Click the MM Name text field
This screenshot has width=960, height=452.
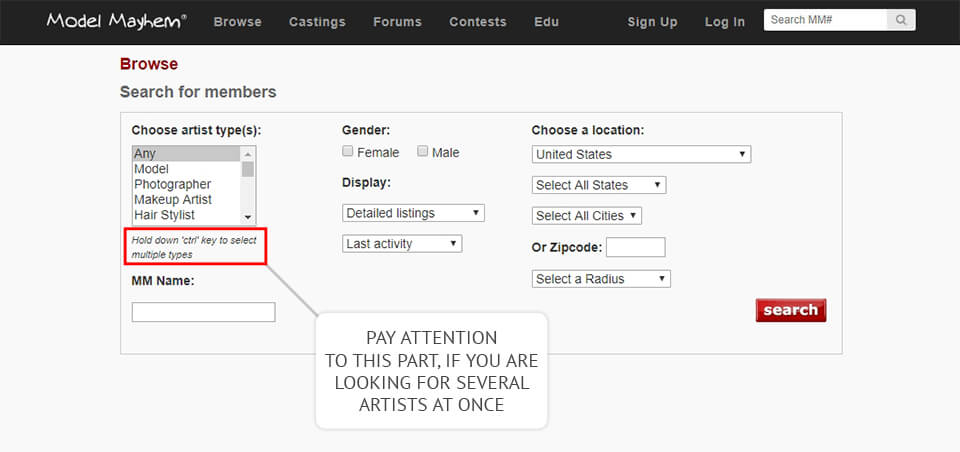[x=203, y=312]
